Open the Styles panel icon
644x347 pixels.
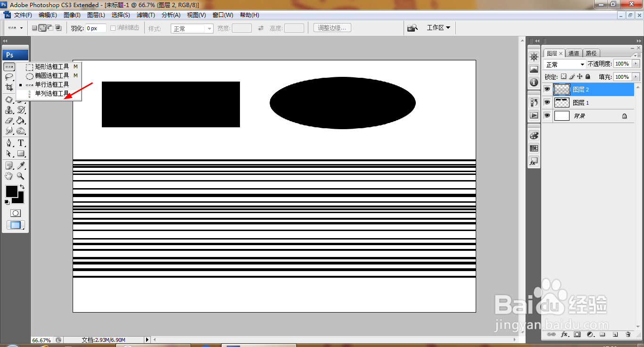point(534,161)
